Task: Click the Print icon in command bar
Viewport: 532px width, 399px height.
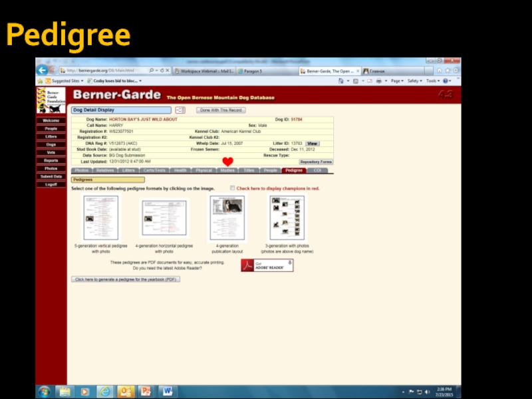Action: coord(378,81)
